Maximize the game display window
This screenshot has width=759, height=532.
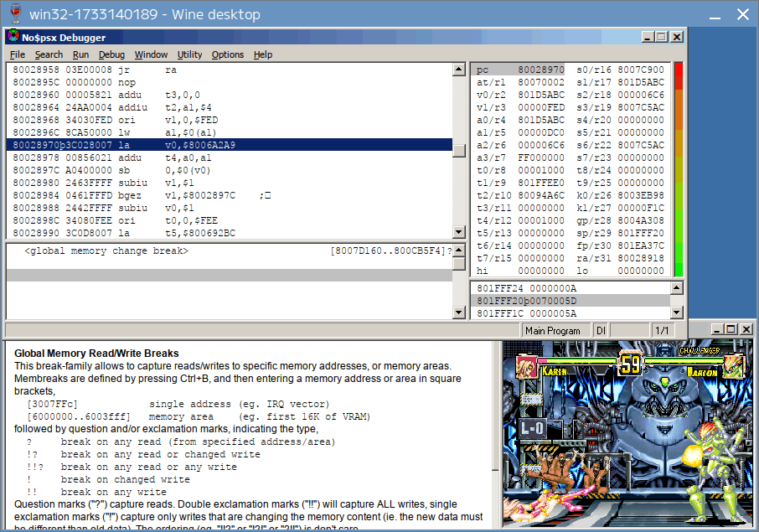731,329
